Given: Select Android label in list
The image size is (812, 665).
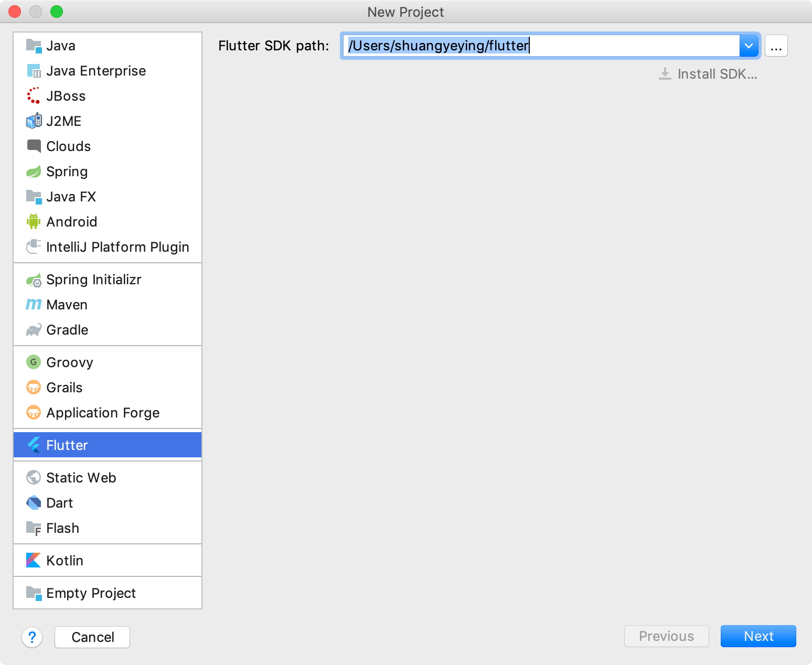Looking at the screenshot, I should click(71, 222).
